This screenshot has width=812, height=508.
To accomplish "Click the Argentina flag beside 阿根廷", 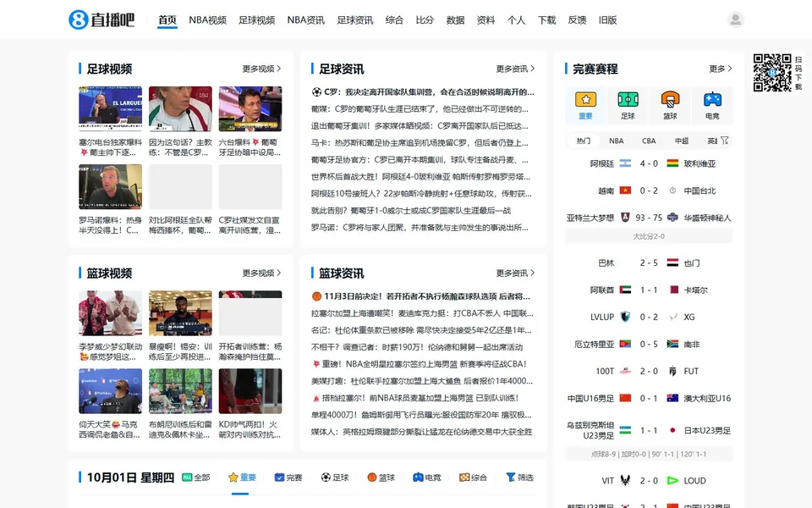I will (625, 163).
